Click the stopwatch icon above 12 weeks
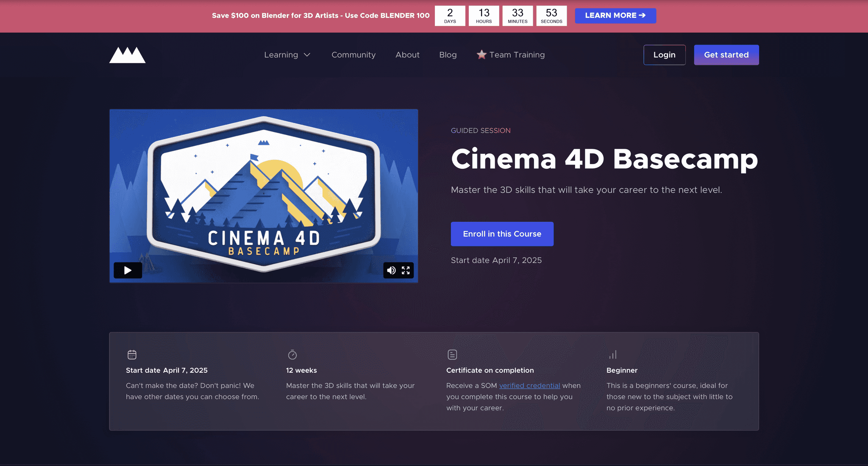Image resolution: width=868 pixels, height=466 pixels. 292,354
